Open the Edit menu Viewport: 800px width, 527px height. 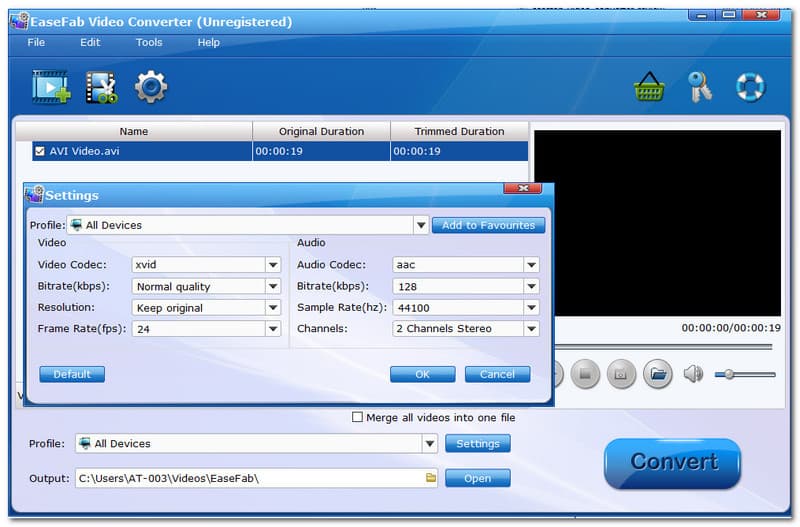(90, 42)
